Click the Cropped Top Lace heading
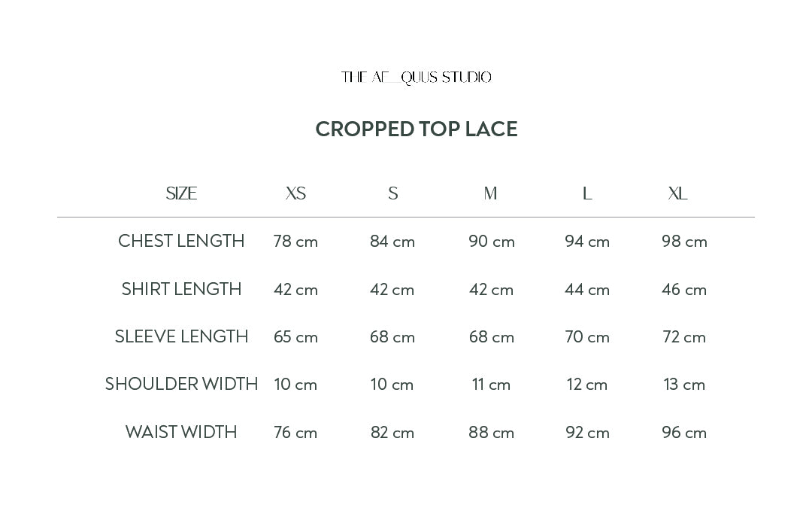The image size is (812, 508). click(416, 129)
